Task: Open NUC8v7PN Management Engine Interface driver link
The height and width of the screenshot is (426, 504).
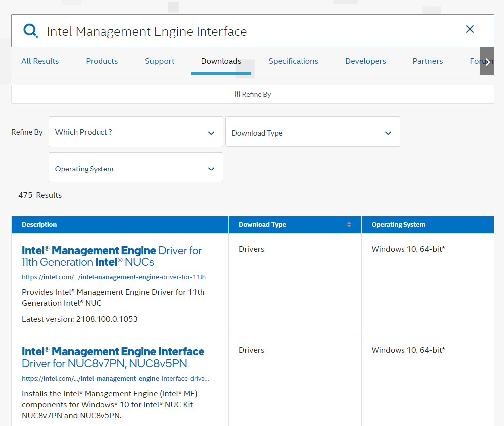Action: pos(113,357)
